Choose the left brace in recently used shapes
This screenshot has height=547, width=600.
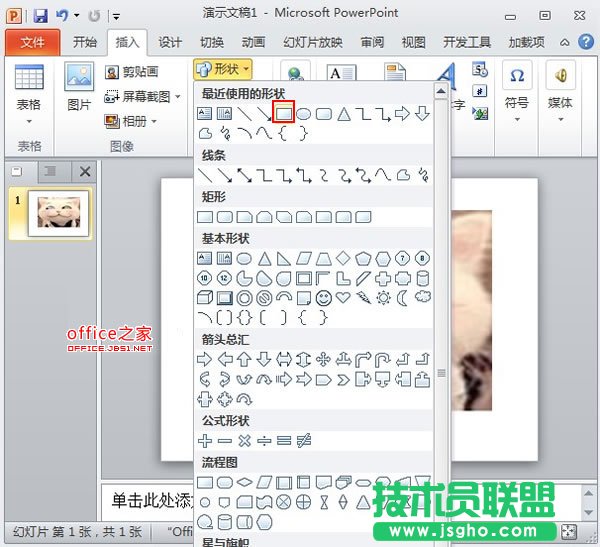(282, 134)
